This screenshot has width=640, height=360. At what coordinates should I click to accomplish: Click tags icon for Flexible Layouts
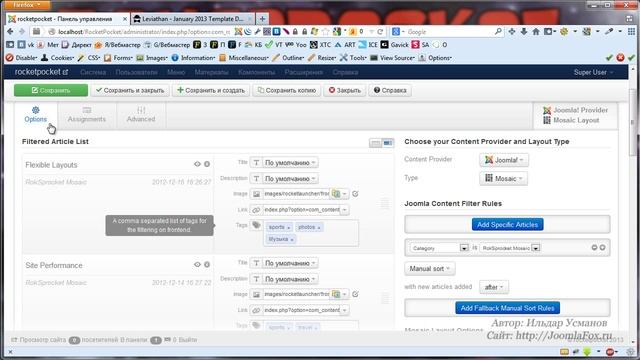point(256,225)
